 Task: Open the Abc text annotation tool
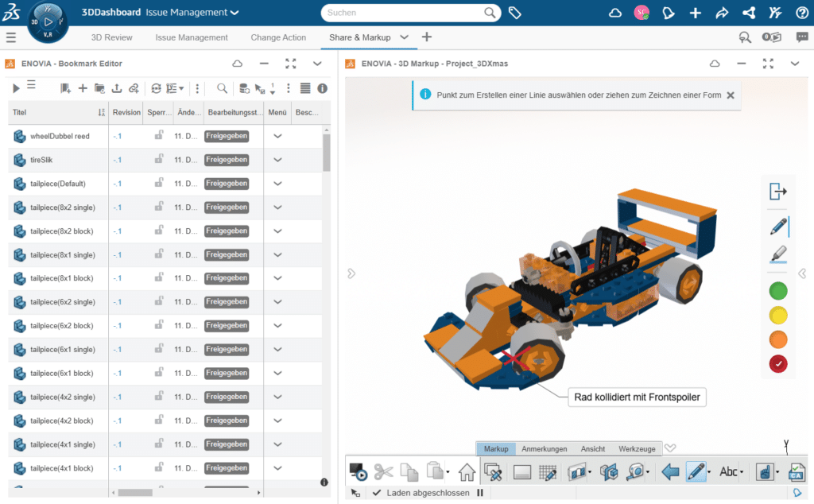tap(728, 471)
